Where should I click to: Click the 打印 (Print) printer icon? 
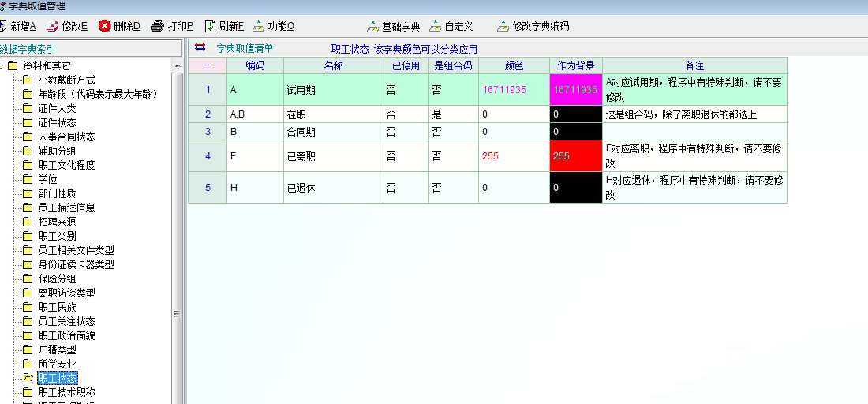coord(158,26)
